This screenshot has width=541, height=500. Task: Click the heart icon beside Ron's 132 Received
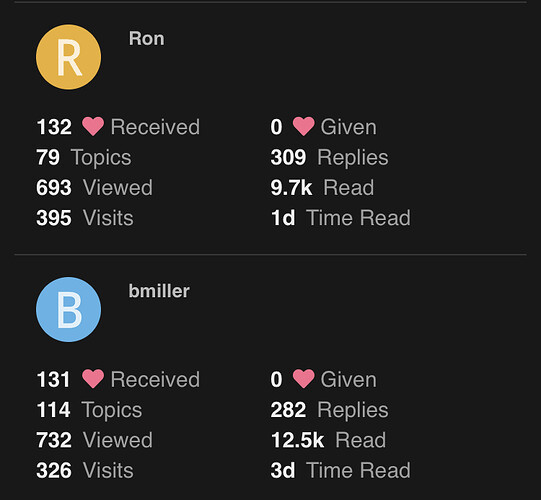[93, 126]
